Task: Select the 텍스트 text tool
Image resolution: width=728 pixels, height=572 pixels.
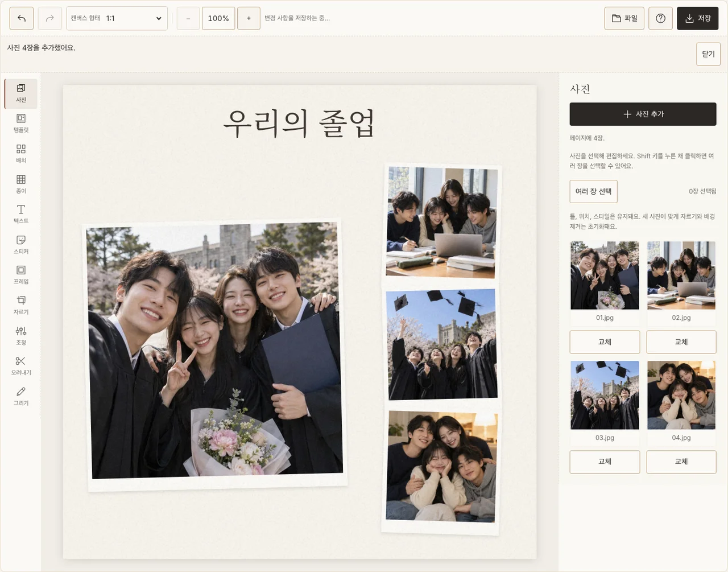Action: pyautogui.click(x=21, y=215)
